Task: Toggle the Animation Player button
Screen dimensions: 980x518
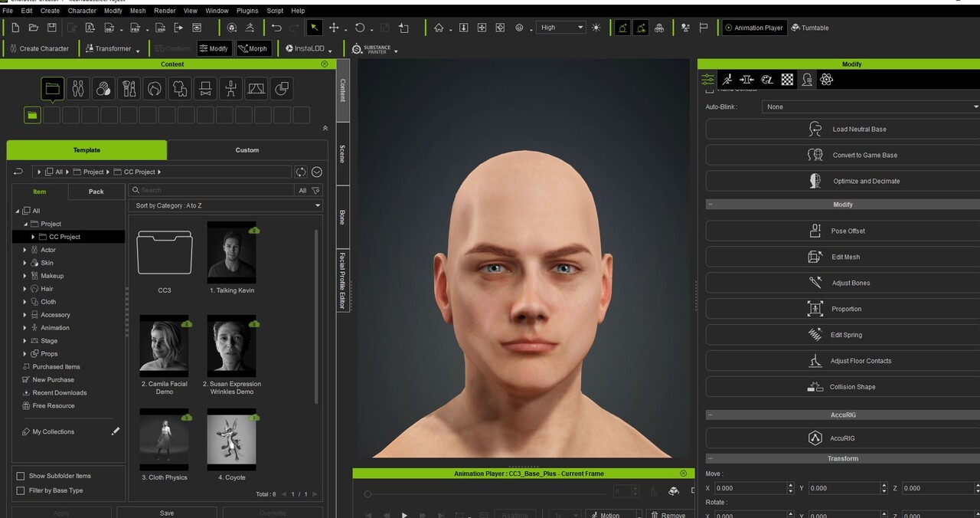Action: click(x=753, y=28)
